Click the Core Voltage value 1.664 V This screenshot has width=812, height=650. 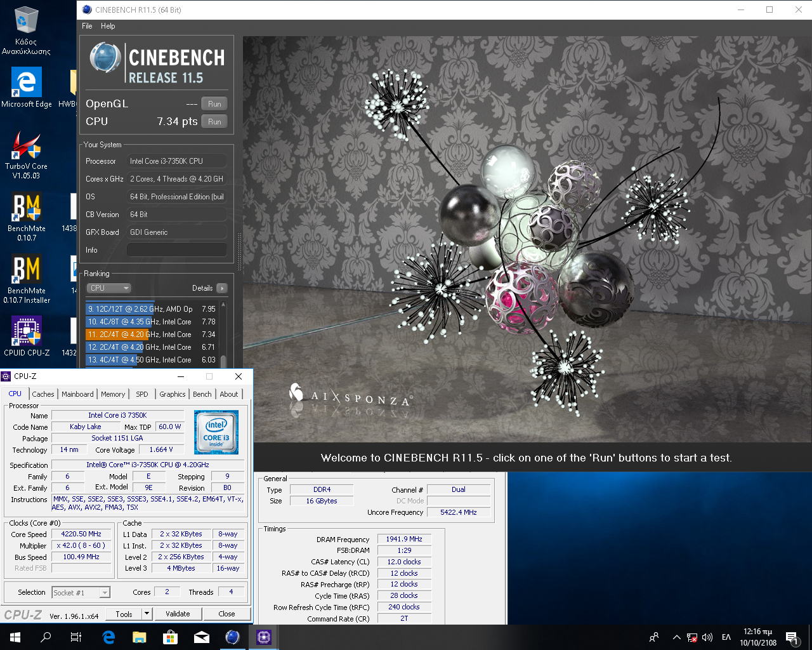[161, 449]
